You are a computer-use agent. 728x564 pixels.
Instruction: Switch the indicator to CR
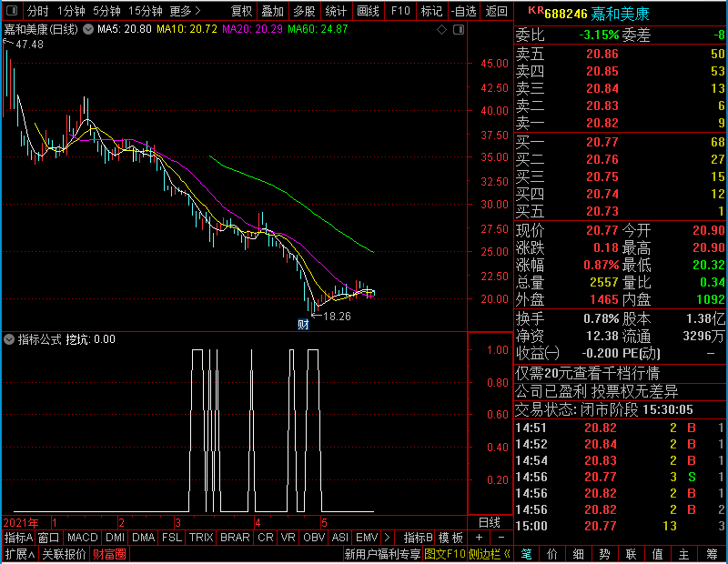coord(266,538)
